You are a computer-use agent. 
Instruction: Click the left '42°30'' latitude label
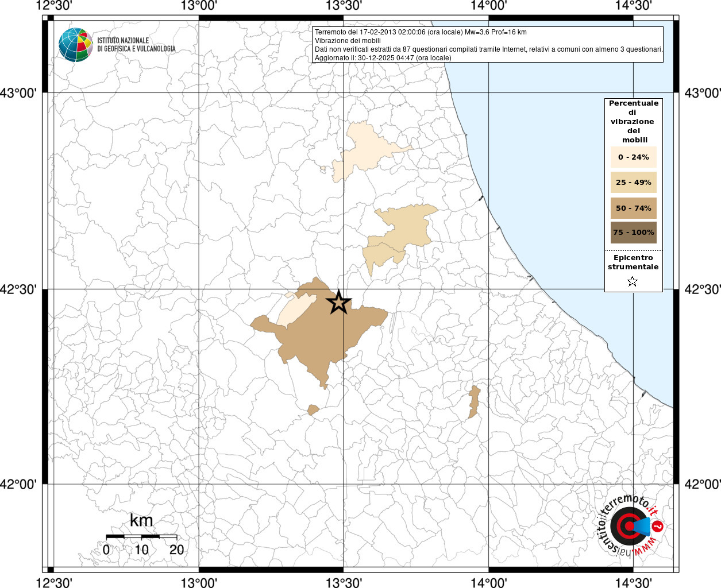[x=18, y=289]
